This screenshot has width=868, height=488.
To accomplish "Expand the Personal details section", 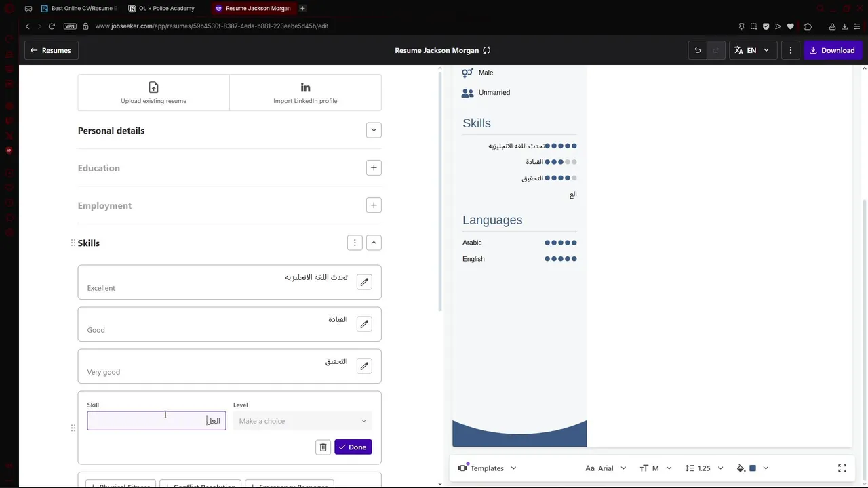I will (374, 130).
